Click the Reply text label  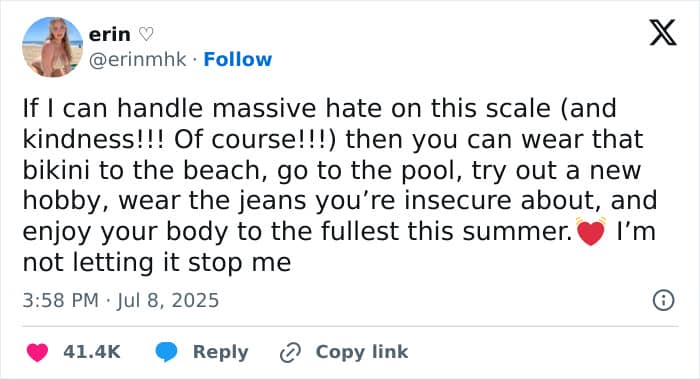point(221,352)
